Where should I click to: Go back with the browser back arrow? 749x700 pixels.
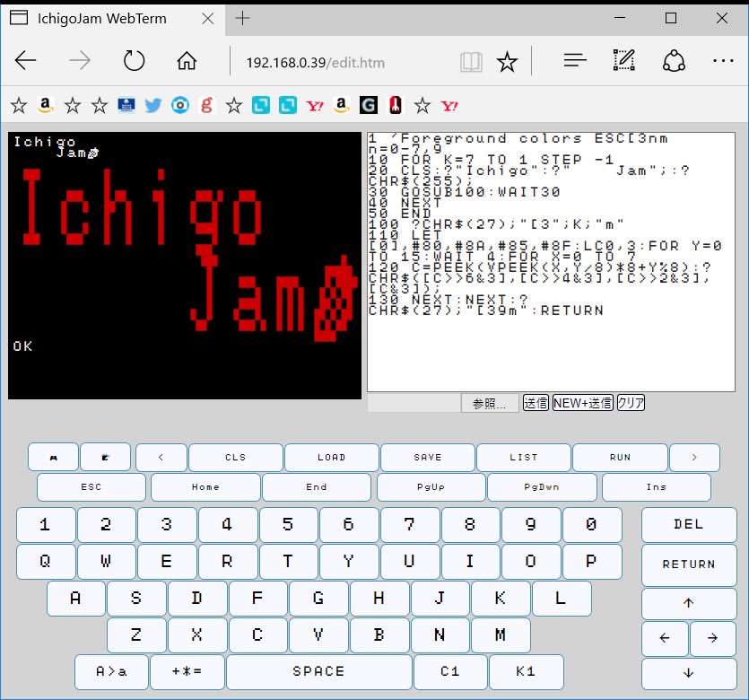click(x=26, y=61)
